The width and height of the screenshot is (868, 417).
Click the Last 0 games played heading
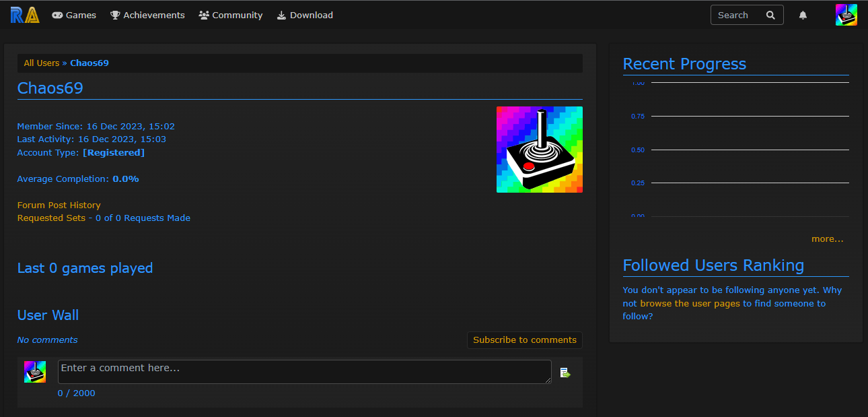(85, 268)
